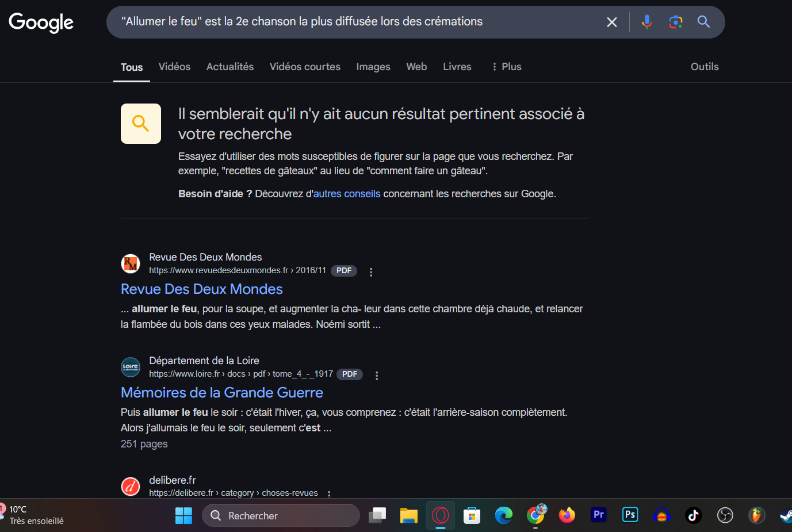Click the delibere.fr favicon
The height and width of the screenshot is (532, 792).
pyautogui.click(x=131, y=487)
